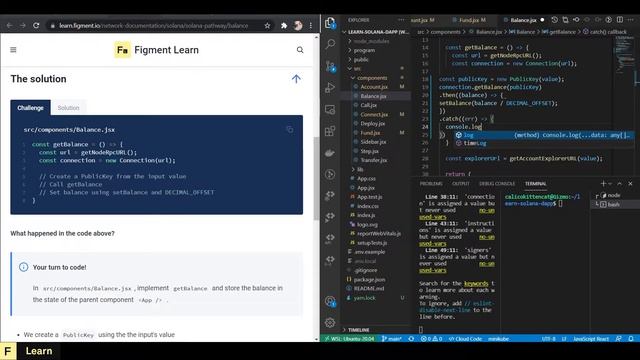Image resolution: width=640 pixels, height=360 pixels.
Task: Select the TERMINAL panel tab
Action: [x=536, y=184]
